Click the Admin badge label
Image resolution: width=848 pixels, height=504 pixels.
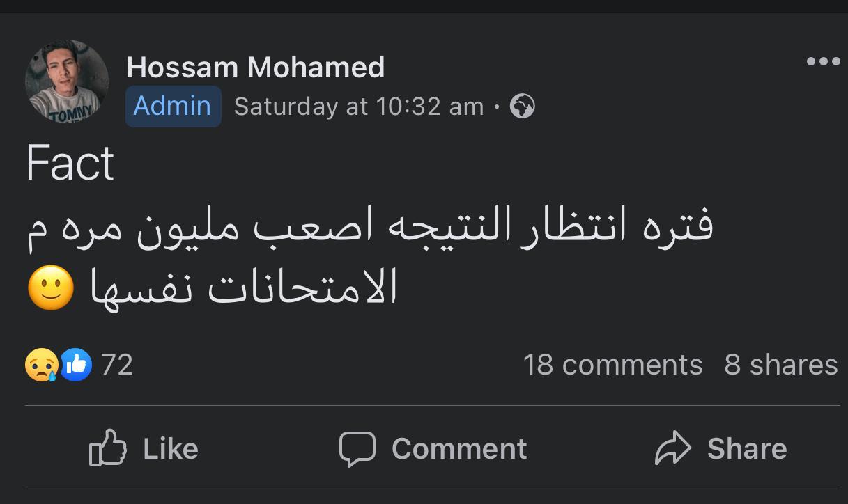(173, 107)
